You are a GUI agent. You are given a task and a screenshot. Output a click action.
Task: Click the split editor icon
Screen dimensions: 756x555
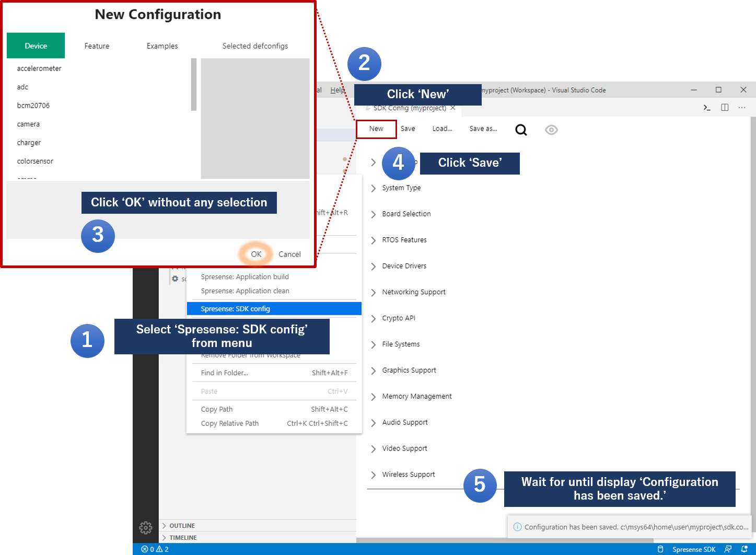(725, 107)
